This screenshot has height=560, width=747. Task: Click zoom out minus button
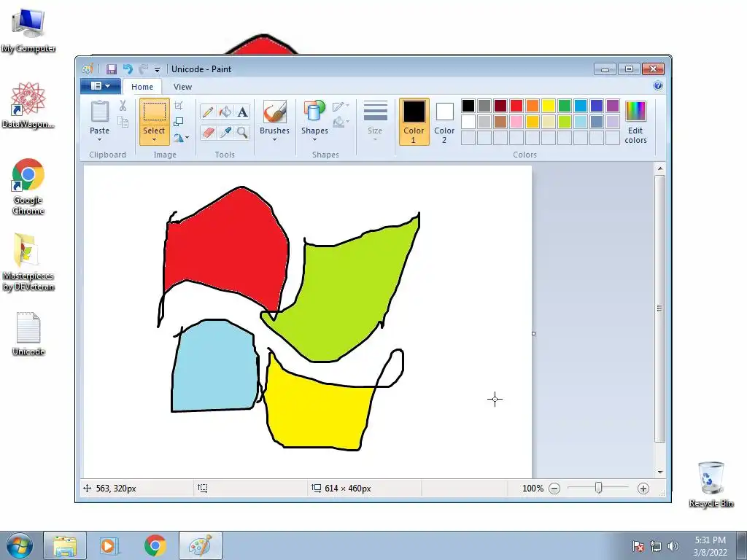554,488
